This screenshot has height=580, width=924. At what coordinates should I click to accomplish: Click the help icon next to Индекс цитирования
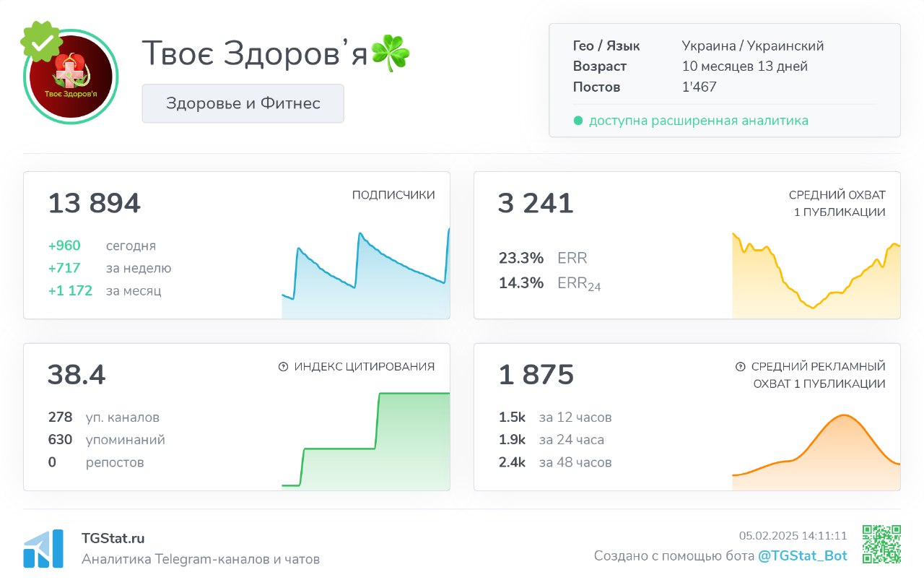click(x=284, y=366)
